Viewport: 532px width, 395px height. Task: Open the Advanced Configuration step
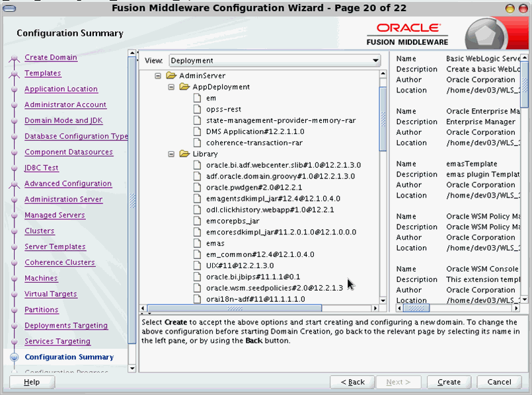coord(68,184)
